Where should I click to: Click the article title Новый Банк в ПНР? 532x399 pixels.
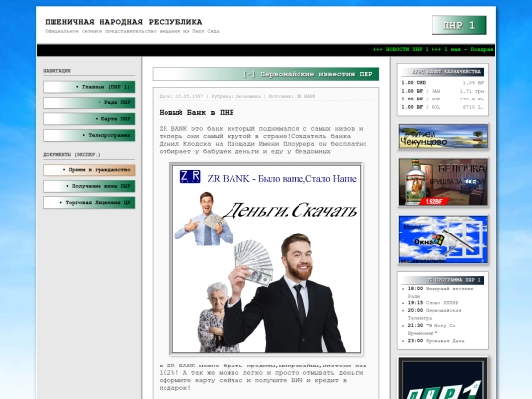pos(196,113)
